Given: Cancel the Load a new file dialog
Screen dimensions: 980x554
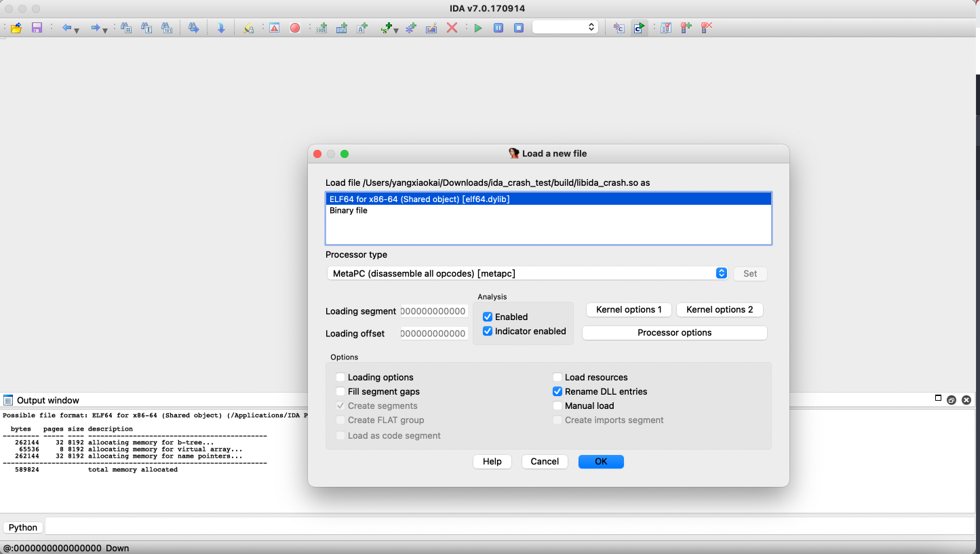Looking at the screenshot, I should point(545,461).
